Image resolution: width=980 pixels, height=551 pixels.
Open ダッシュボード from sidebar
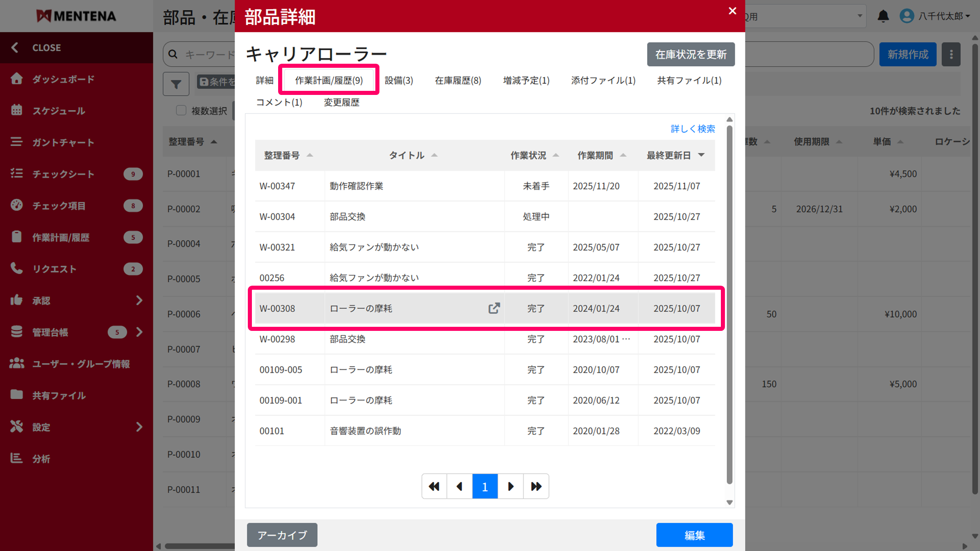point(63,79)
